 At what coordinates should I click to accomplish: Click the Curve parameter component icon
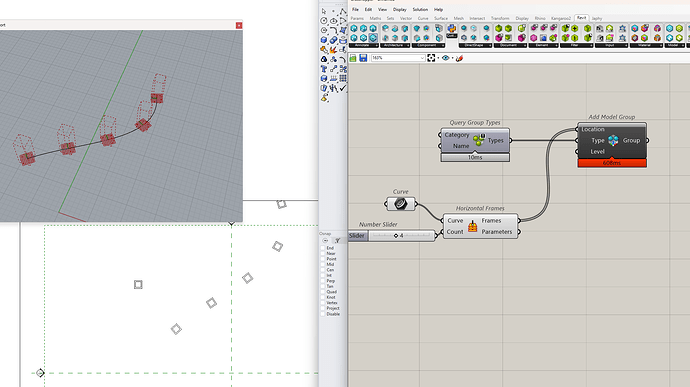400,204
